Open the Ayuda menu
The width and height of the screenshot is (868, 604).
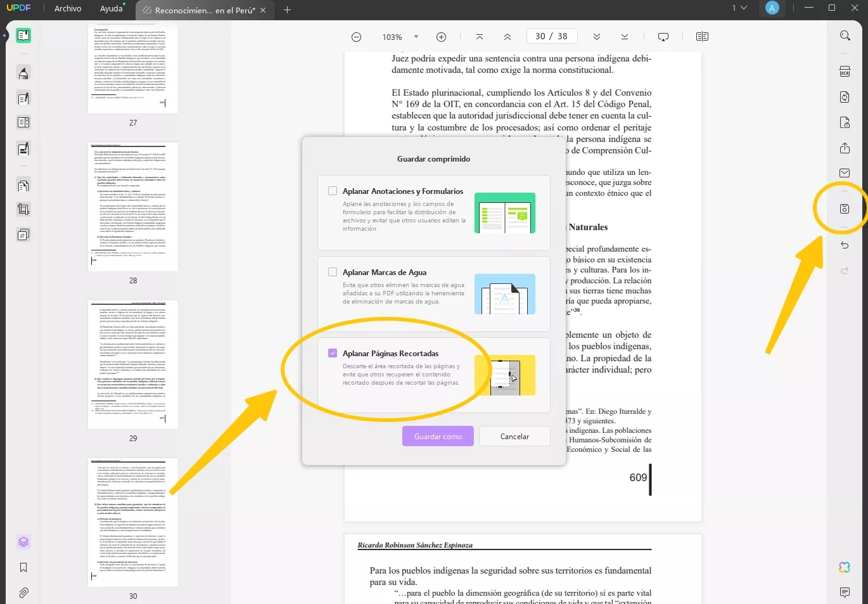tap(112, 8)
